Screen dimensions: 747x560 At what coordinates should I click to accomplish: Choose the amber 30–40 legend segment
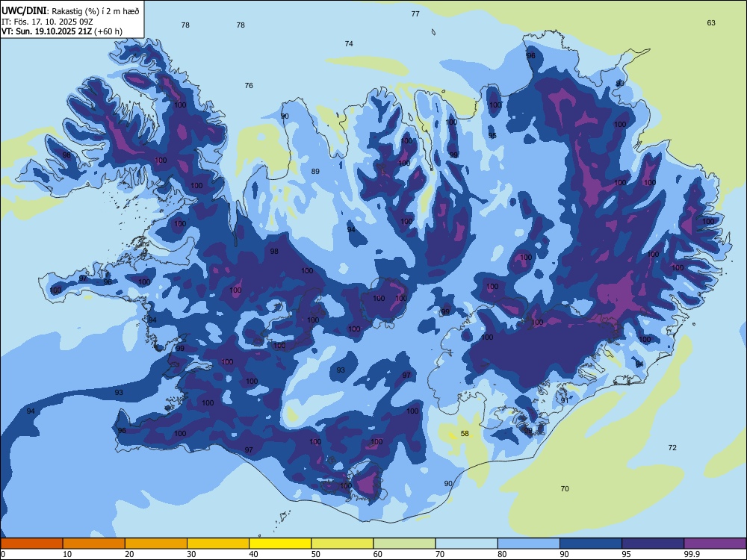point(218,544)
